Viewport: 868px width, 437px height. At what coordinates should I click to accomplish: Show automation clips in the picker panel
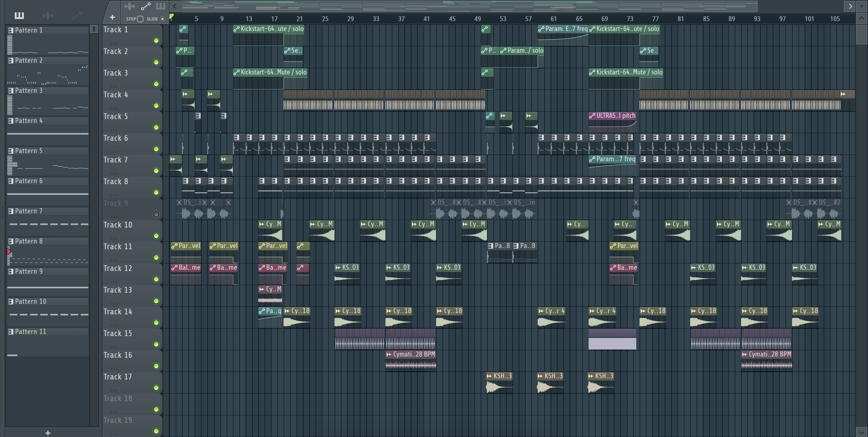coord(77,15)
